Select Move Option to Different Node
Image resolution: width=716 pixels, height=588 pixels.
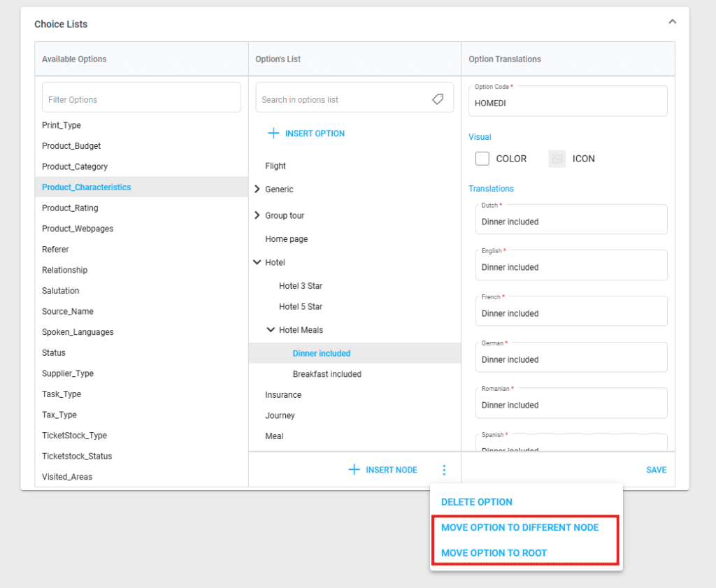click(x=520, y=527)
